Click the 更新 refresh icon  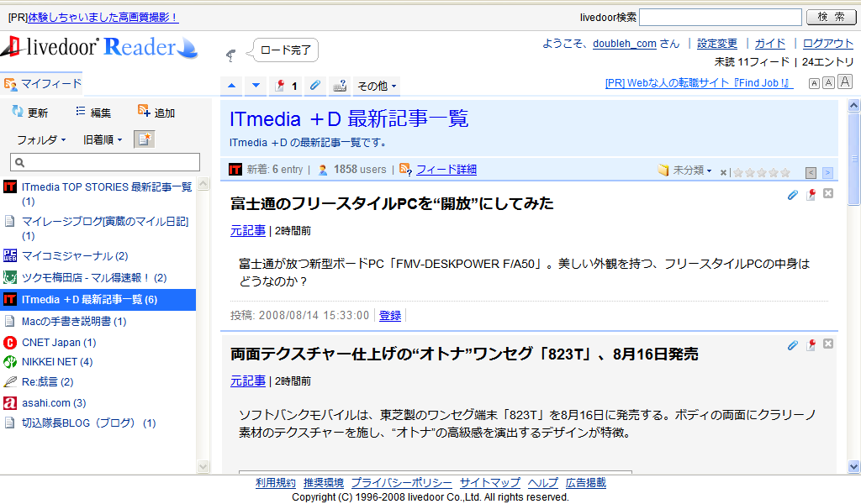coord(29,113)
